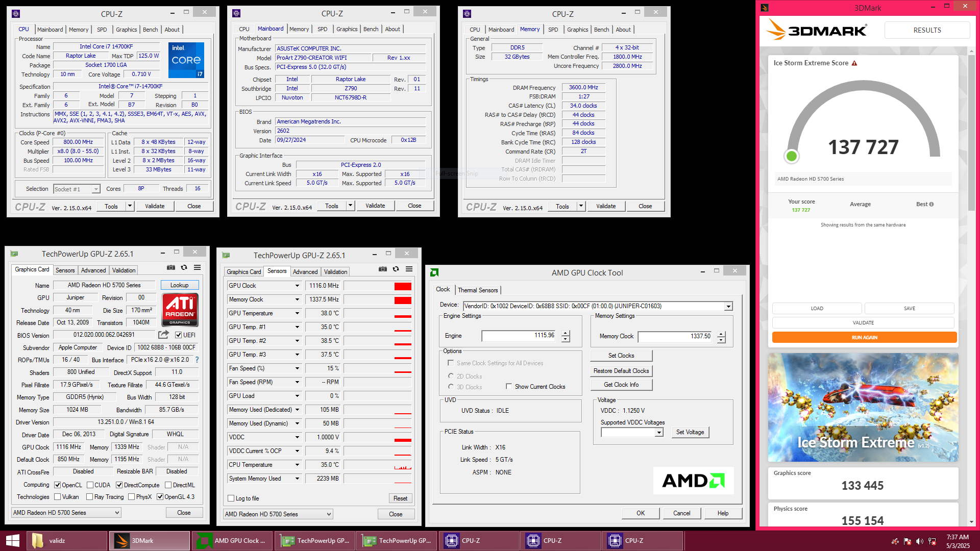Open the Mainboard tab in the first CPU-Z window
The image size is (980, 551).
pos(50,30)
